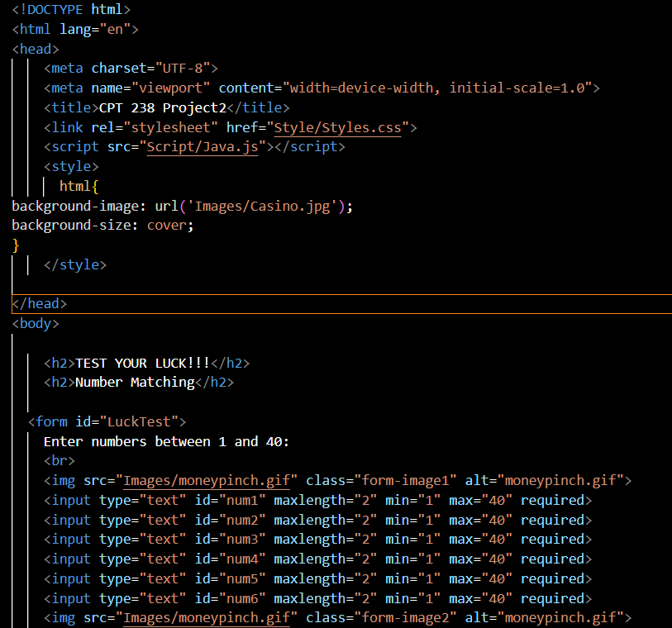The width and height of the screenshot is (672, 628).
Task: Click the required attribute on the num6 input
Action: click(x=554, y=598)
